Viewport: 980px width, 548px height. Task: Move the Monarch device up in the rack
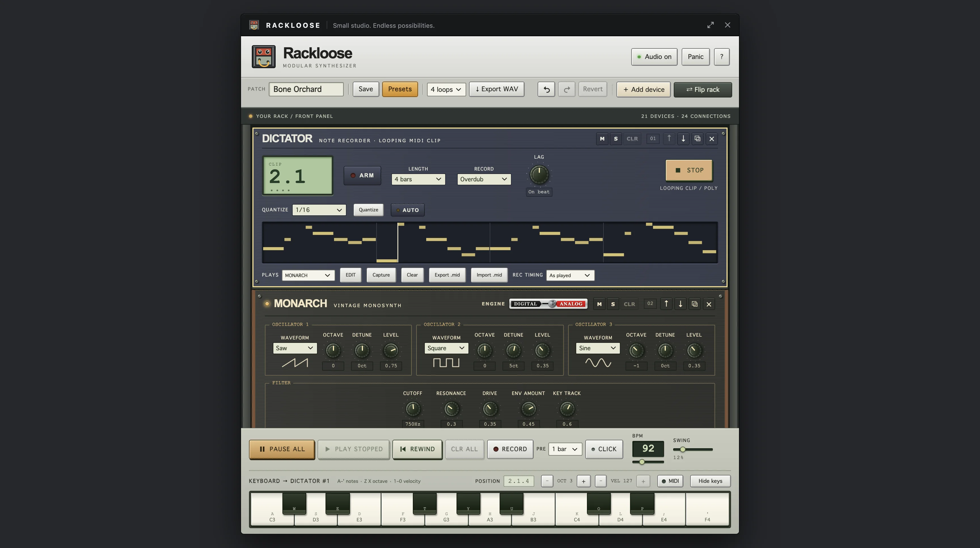(666, 304)
